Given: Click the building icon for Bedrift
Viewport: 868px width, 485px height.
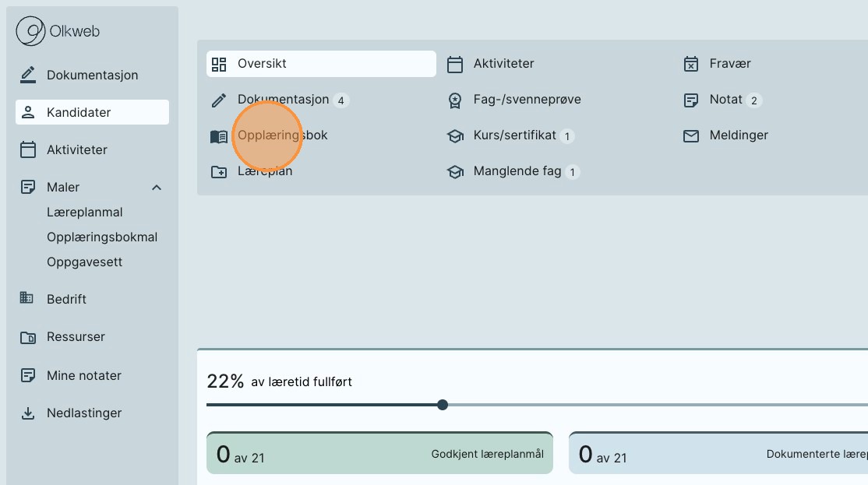Looking at the screenshot, I should pos(27,298).
